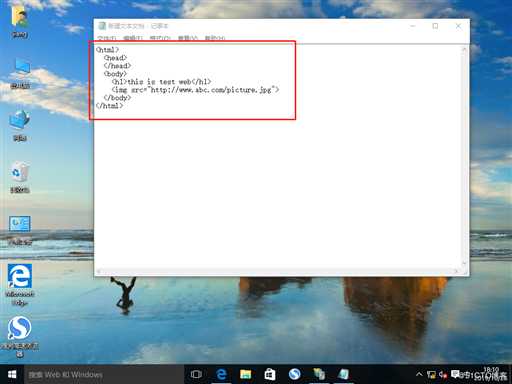Open the File menu in Notepad
Image resolution: width=512 pixels, height=384 pixels.
pyautogui.click(x=107, y=38)
